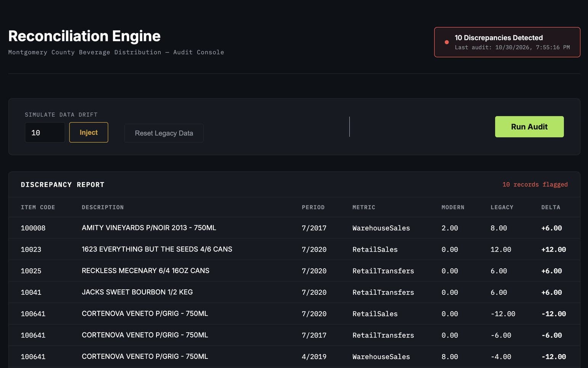
Task: Select item code 10041
Action: pyautogui.click(x=31, y=292)
